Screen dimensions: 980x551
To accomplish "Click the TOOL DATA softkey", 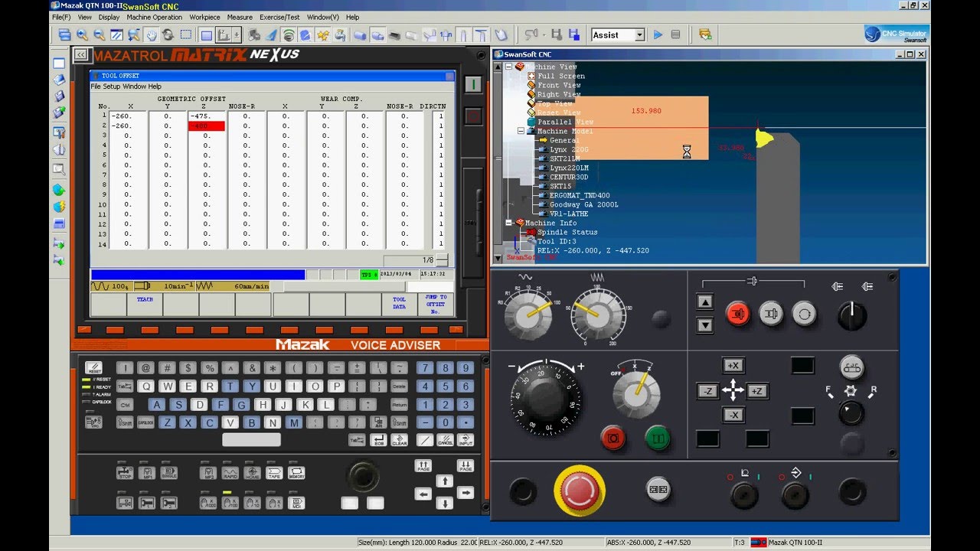I will click(x=399, y=304).
